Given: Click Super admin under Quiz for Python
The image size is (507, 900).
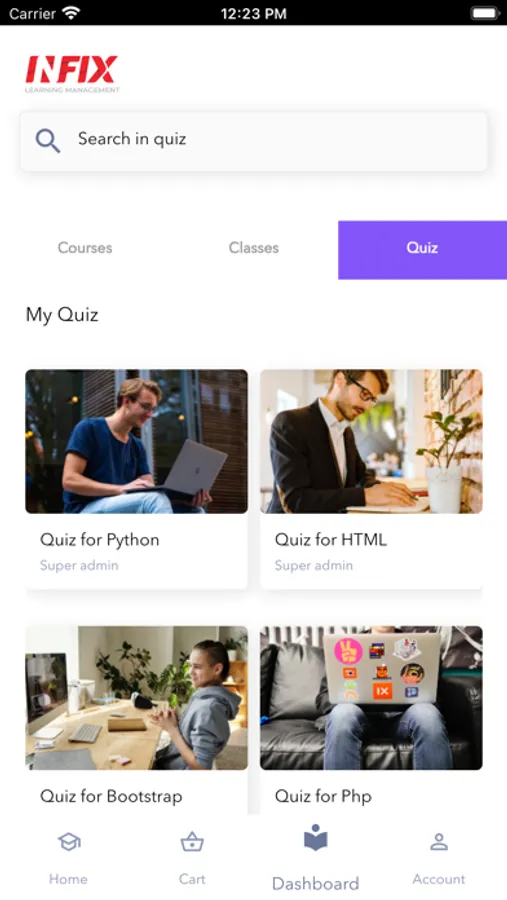Looking at the screenshot, I should tap(79, 565).
